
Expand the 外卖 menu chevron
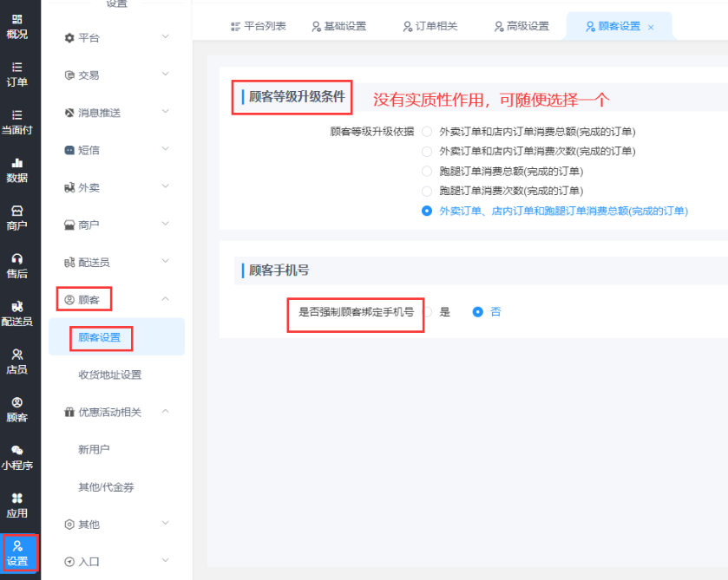pyautogui.click(x=165, y=186)
